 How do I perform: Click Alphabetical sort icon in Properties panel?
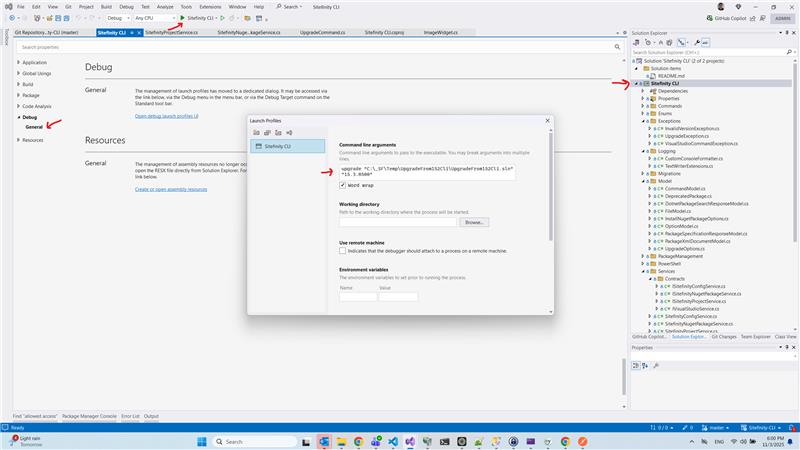(645, 365)
